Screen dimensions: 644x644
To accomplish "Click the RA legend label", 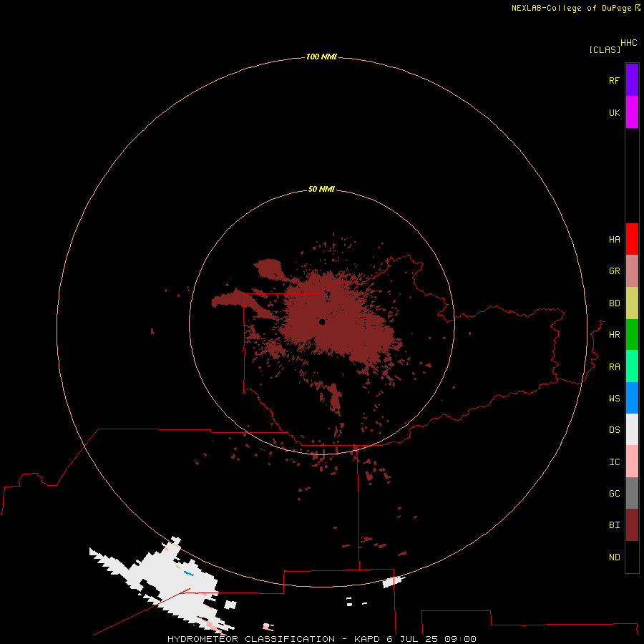I will click(x=614, y=367).
